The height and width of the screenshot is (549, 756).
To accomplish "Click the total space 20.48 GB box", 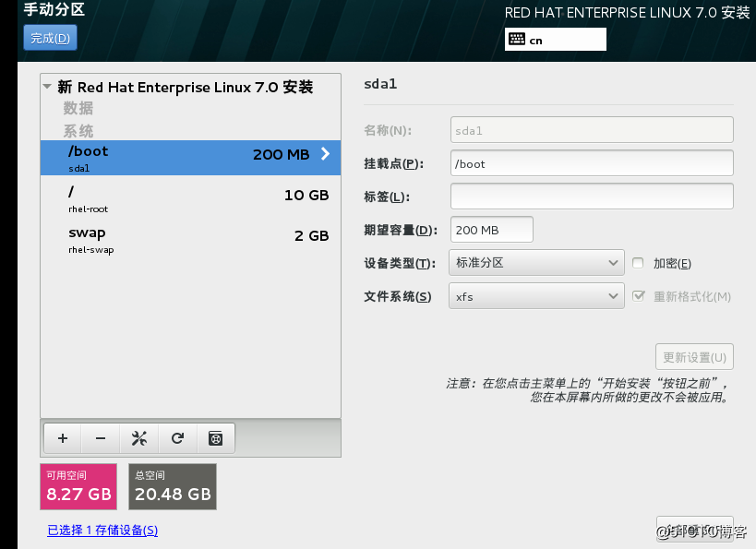I will click(x=173, y=487).
